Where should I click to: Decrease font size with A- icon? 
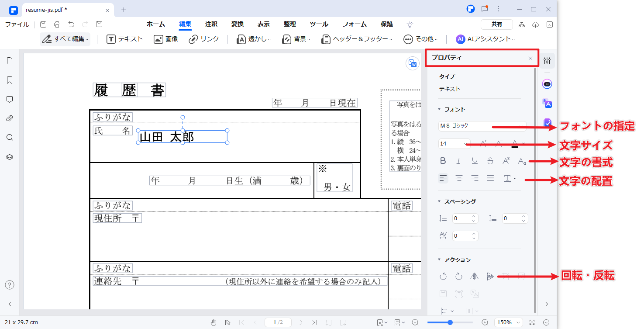pos(499,143)
